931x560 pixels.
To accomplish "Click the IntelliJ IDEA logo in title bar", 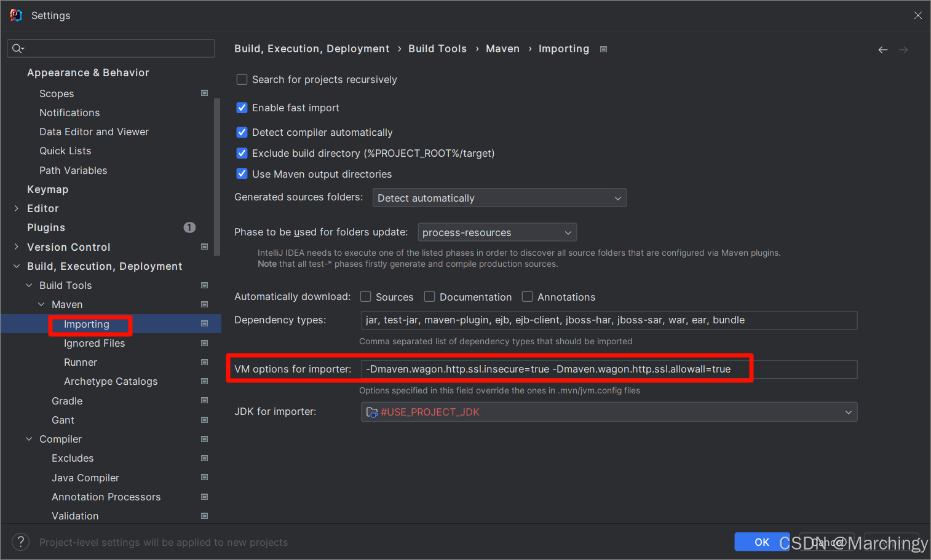I will pyautogui.click(x=16, y=15).
